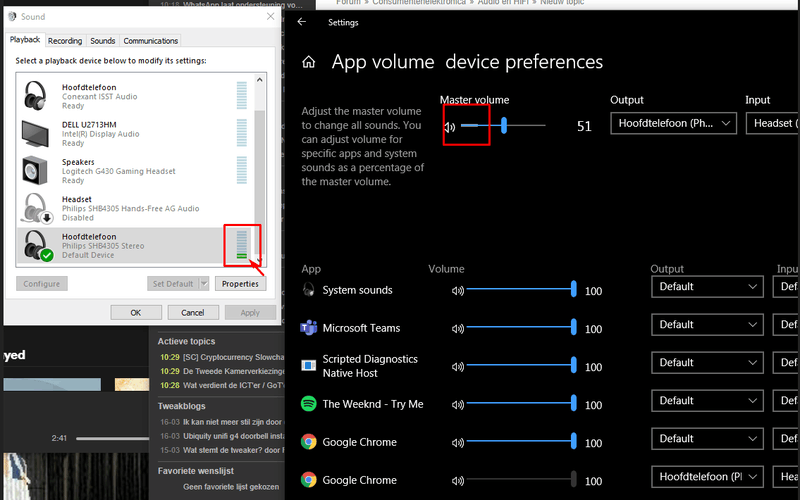The height and width of the screenshot is (500, 800).
Task: Open master Input device dropdown
Action: pyautogui.click(x=772, y=123)
